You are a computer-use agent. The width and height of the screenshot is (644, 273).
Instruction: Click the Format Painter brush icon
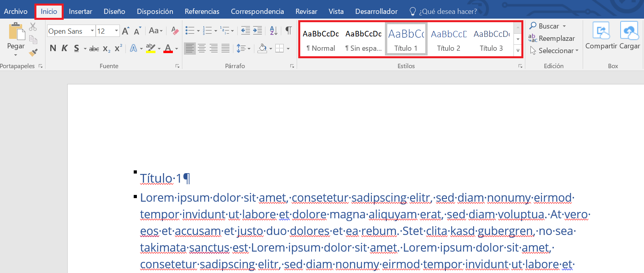click(33, 52)
